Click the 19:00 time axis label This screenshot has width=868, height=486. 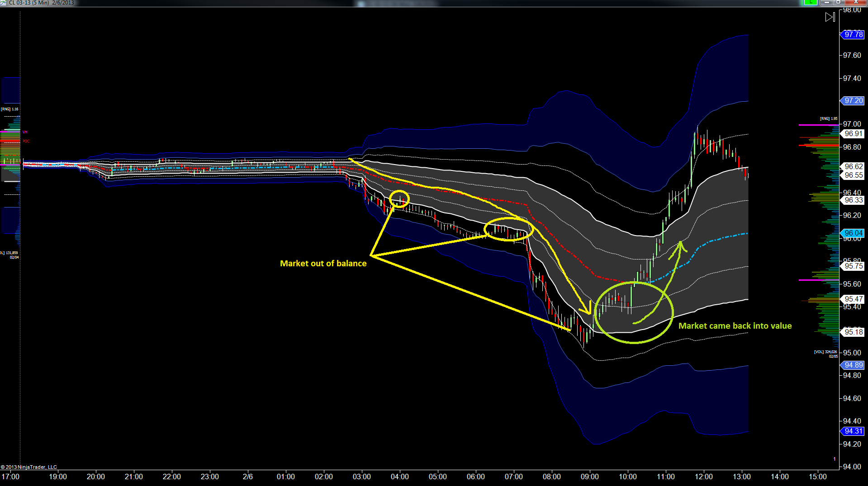click(x=58, y=477)
